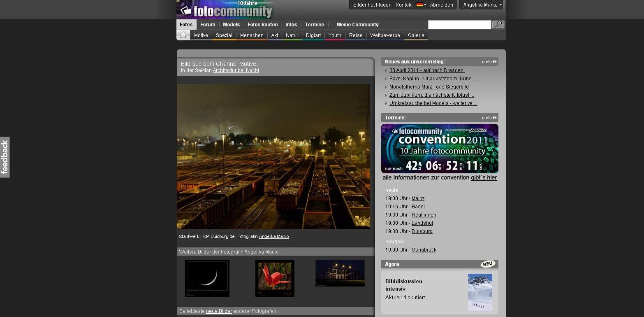
Task: Select the Natur channel
Action: click(x=292, y=35)
